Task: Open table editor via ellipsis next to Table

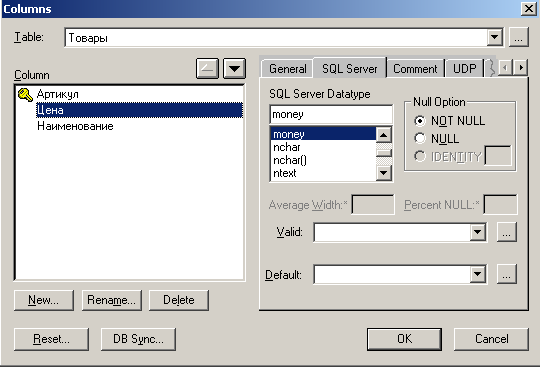Action: (519, 37)
